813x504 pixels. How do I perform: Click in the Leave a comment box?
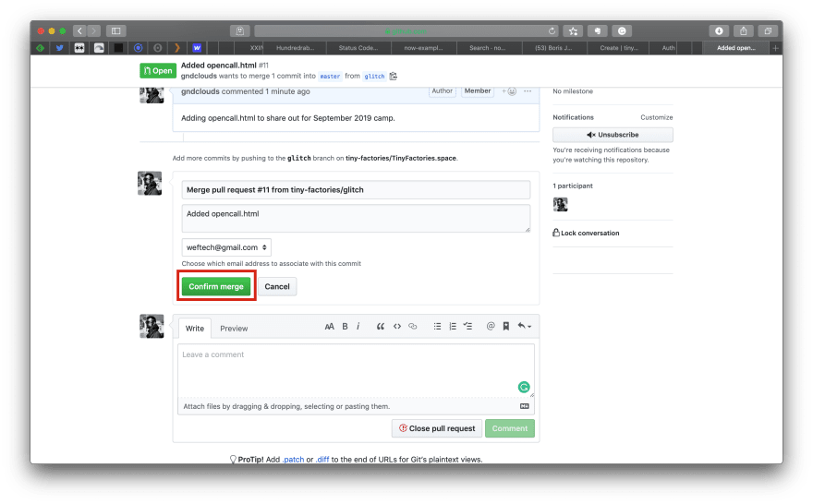[x=356, y=370]
